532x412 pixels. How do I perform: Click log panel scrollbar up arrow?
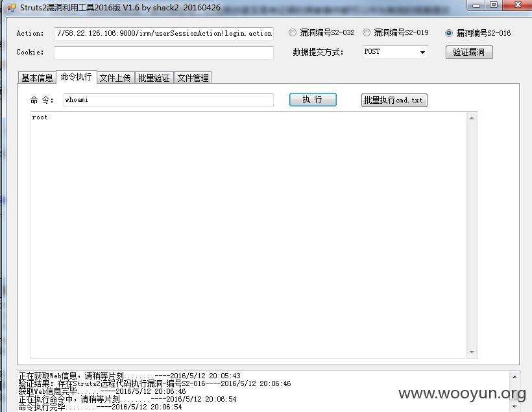tap(514, 377)
